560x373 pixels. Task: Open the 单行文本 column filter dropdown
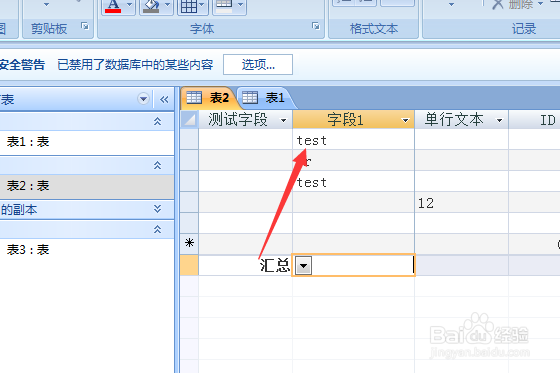pos(500,120)
